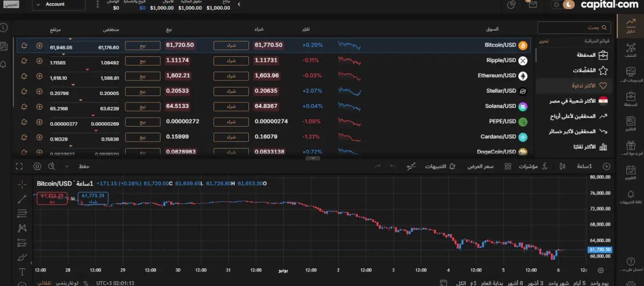Click تحرير edit watchlists link
The height and width of the screenshot is (286, 644).
544,41
